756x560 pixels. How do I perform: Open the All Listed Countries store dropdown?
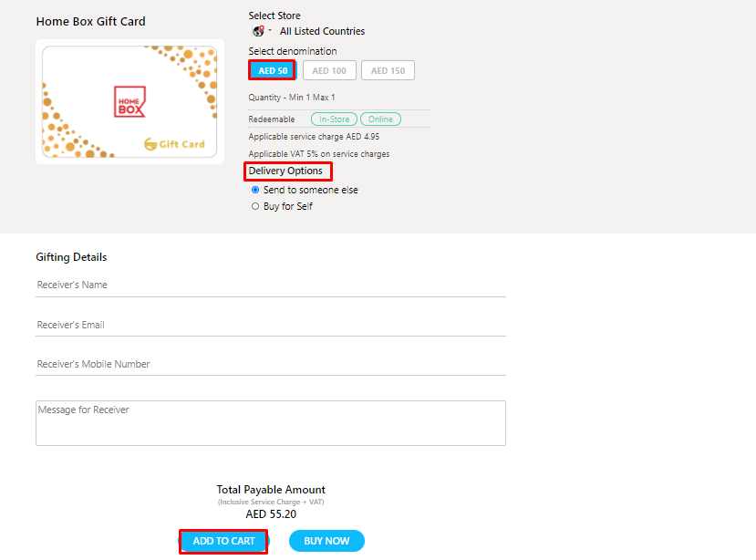coord(322,31)
